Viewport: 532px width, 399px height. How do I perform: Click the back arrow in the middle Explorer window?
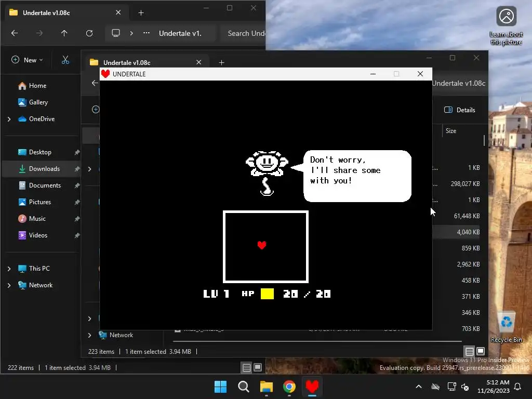[95, 83]
